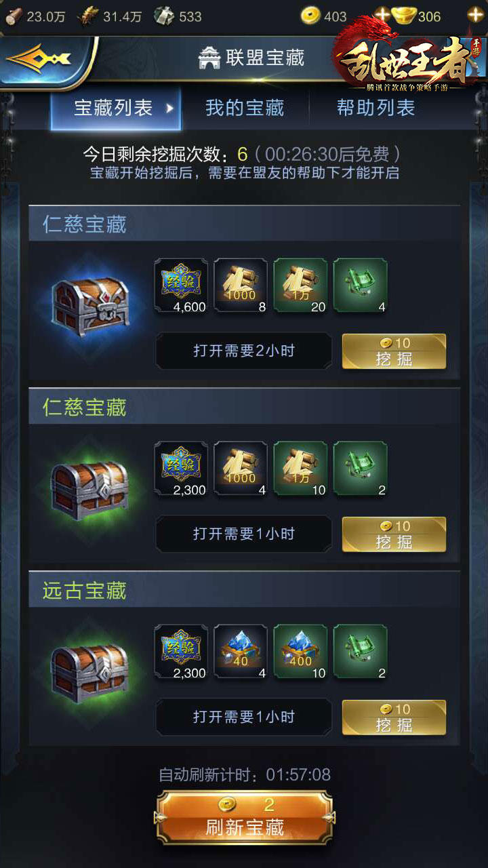Image resolution: width=488 pixels, height=868 pixels.
Task: Tap the 打开需要2小时 info bar
Action: [244, 351]
